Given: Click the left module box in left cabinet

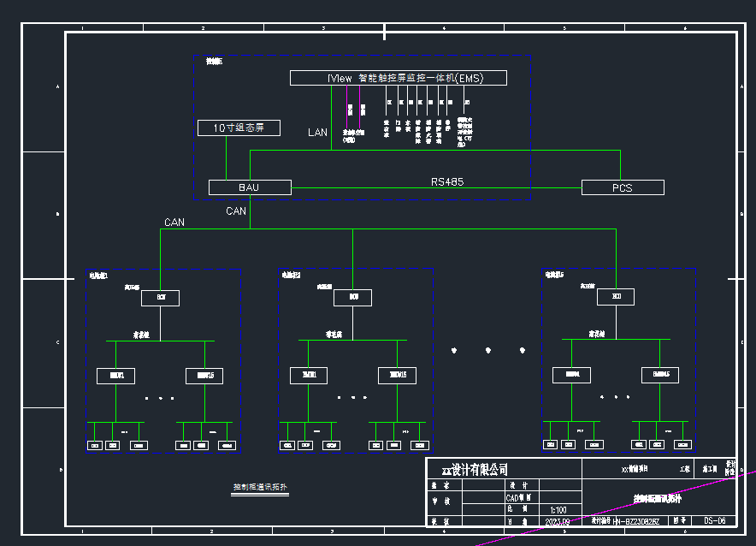Looking at the screenshot, I should click(x=115, y=376).
